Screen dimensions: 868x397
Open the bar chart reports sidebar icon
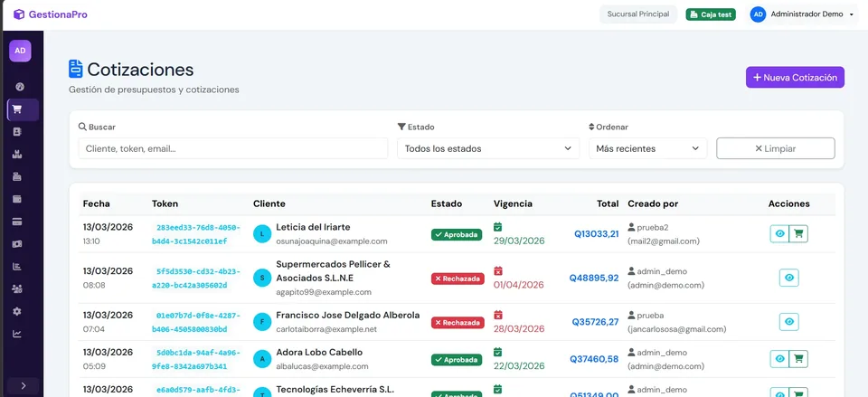[17, 267]
